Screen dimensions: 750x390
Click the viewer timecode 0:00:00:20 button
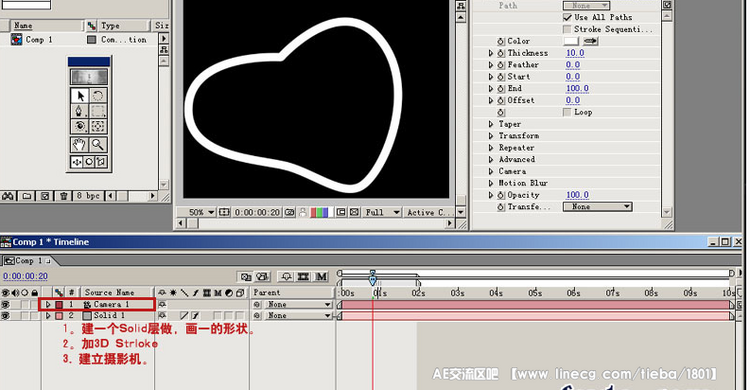click(257, 212)
